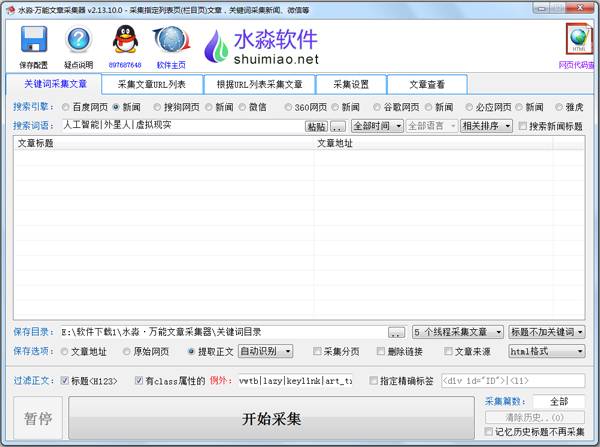Click the QQ penguin contact icon

click(125, 39)
